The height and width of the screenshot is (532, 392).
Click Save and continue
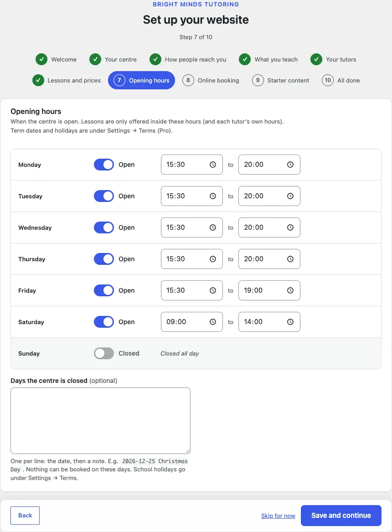coord(341,516)
